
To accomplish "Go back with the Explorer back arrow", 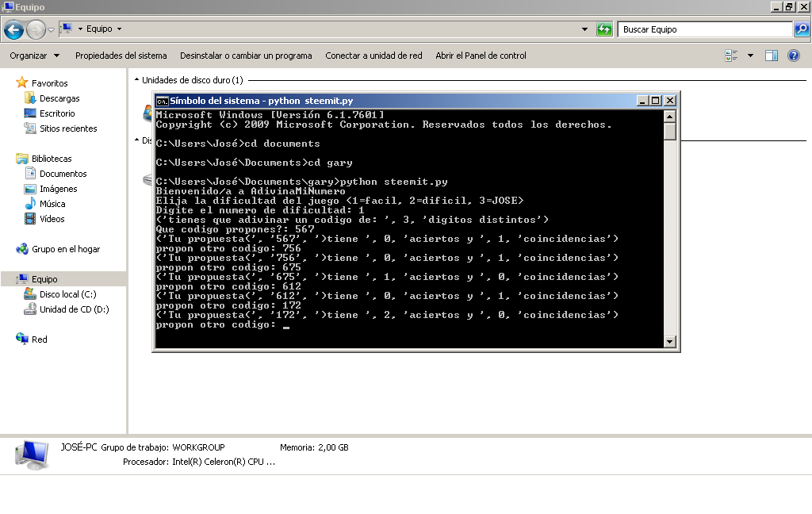I will pos(14,29).
